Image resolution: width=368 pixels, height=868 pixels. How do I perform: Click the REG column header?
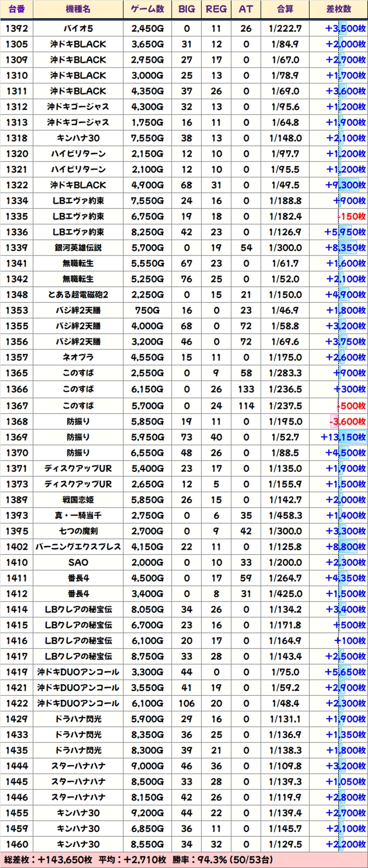coord(216,9)
